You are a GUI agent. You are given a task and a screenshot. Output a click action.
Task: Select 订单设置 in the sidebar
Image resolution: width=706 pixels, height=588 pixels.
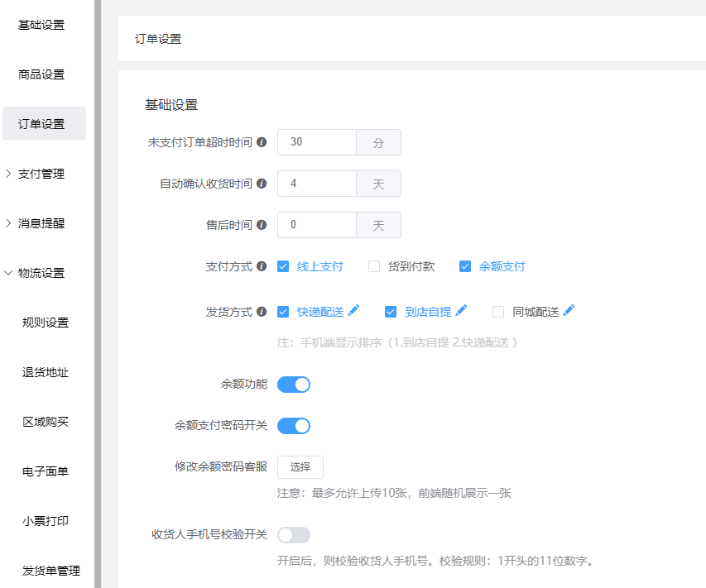point(44,123)
